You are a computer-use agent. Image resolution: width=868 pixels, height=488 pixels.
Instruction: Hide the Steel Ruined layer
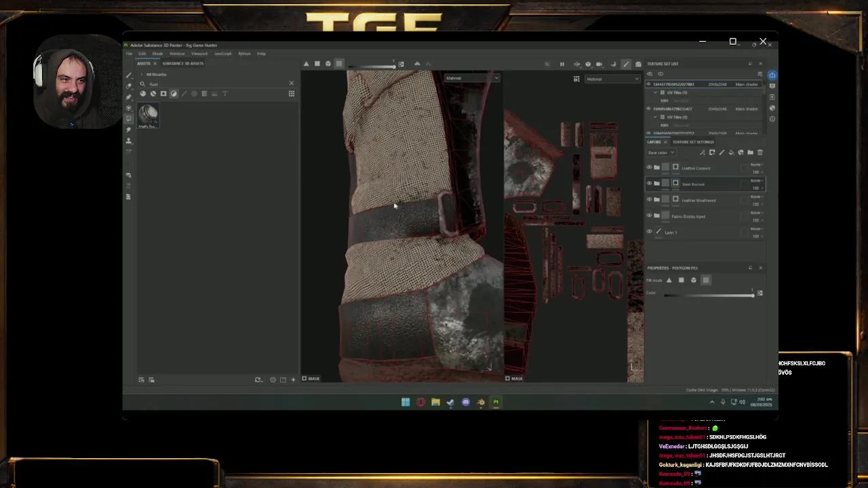click(649, 184)
